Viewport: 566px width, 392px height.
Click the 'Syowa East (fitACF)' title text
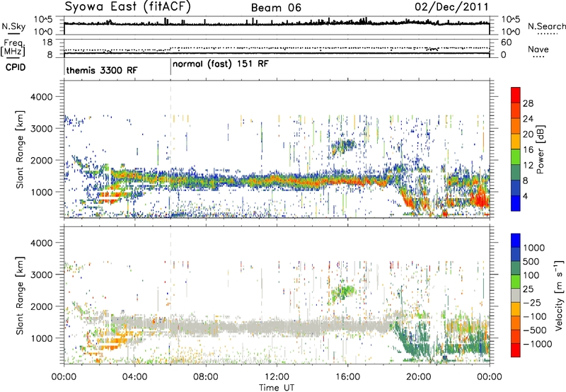tap(127, 6)
